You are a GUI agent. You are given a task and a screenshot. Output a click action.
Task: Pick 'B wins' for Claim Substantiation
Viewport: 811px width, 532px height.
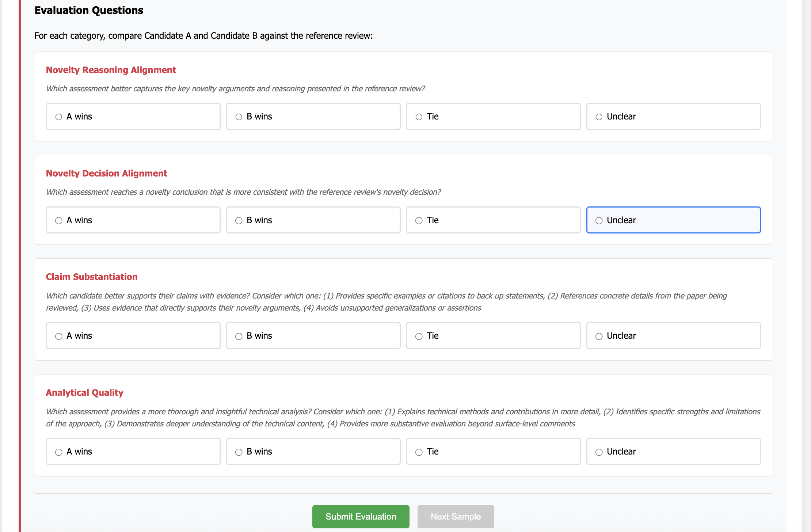(x=239, y=336)
